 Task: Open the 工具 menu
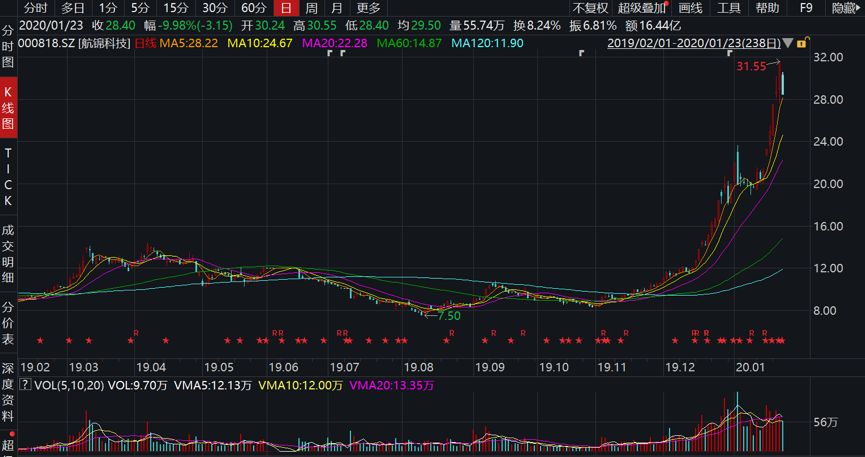(729, 8)
